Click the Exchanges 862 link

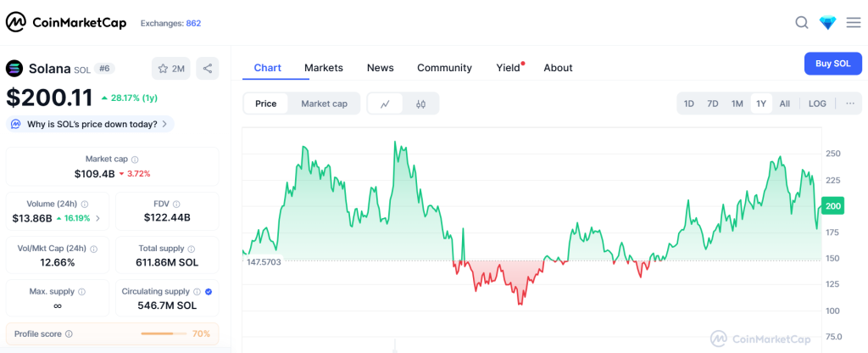170,23
